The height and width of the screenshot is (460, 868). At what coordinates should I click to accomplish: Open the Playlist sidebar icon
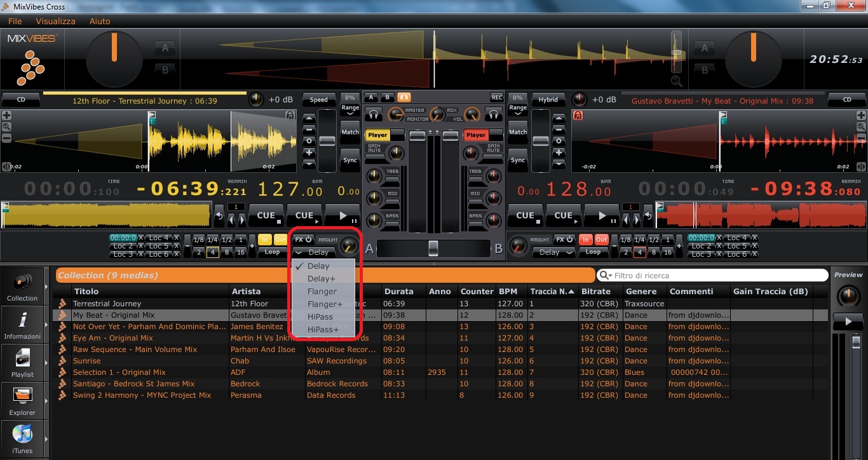coord(22,362)
